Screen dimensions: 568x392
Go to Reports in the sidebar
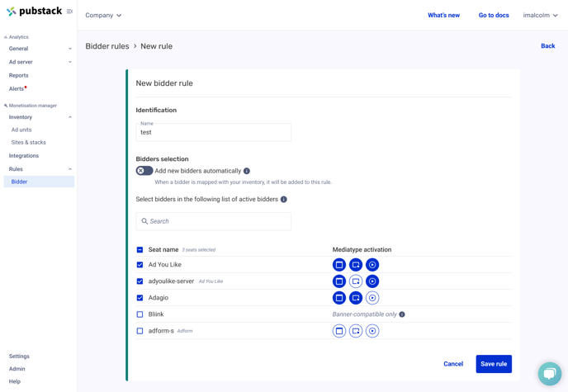(19, 75)
